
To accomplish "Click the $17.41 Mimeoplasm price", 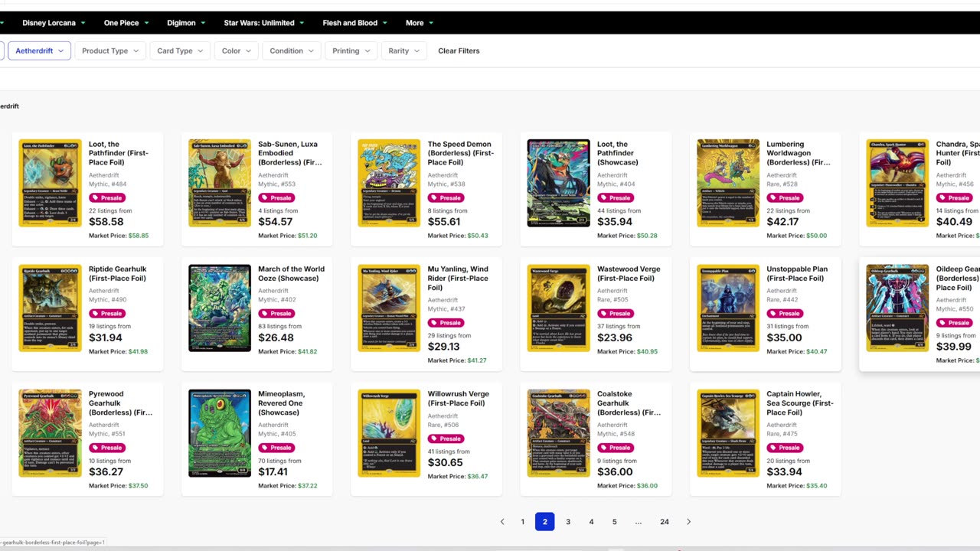I will tap(273, 472).
